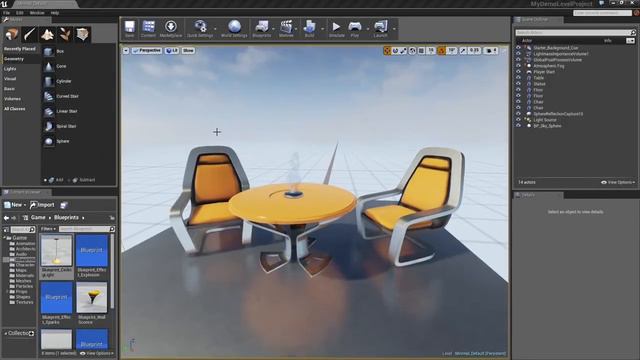Open Launch options dropdown arrow
This screenshot has height=360, width=640.
(394, 29)
